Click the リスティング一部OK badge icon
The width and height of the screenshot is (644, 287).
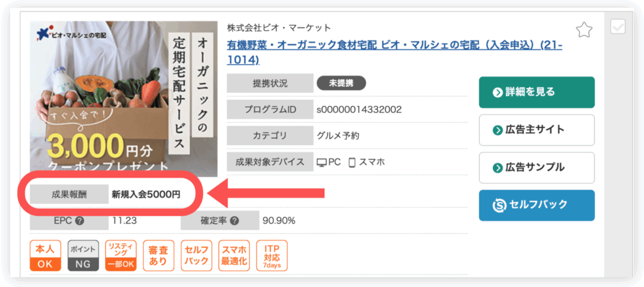tap(121, 256)
